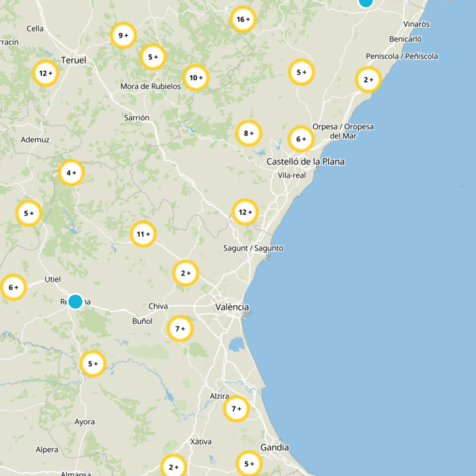Open the 10+ cluster east of Mora de Rubielos

coord(197,77)
